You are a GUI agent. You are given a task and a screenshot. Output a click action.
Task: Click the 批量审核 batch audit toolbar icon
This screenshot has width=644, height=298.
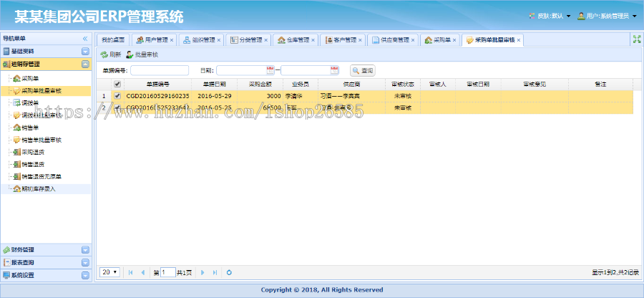130,54
